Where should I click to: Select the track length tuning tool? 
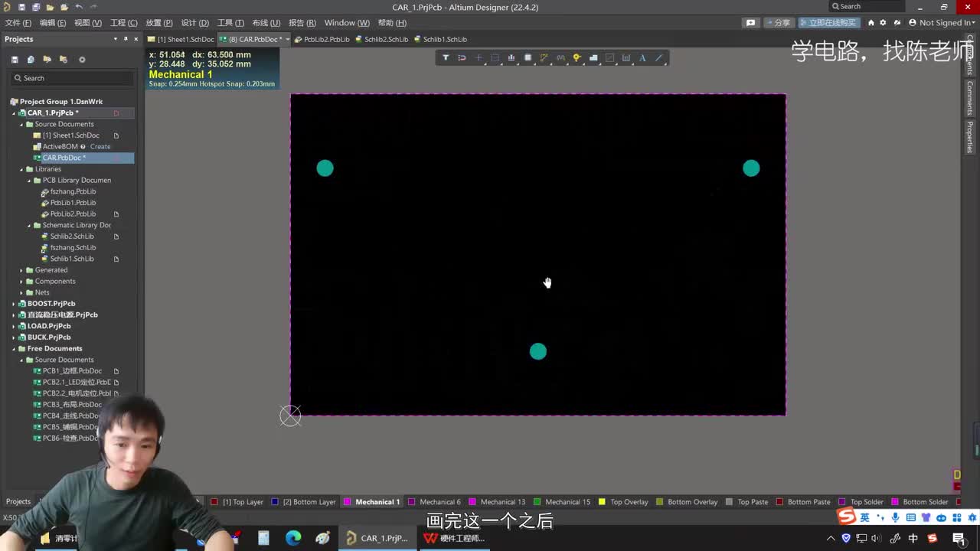tap(560, 57)
